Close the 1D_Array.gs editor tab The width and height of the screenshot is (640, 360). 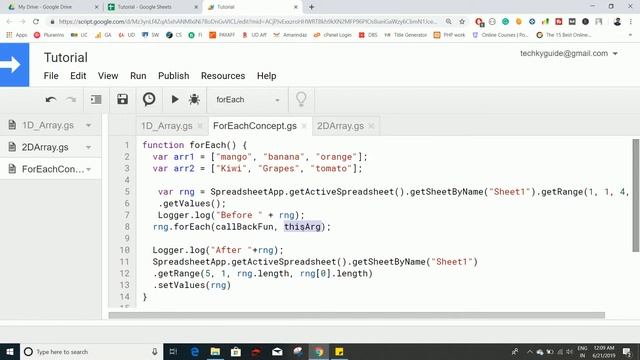pyautogui.click(x=200, y=126)
